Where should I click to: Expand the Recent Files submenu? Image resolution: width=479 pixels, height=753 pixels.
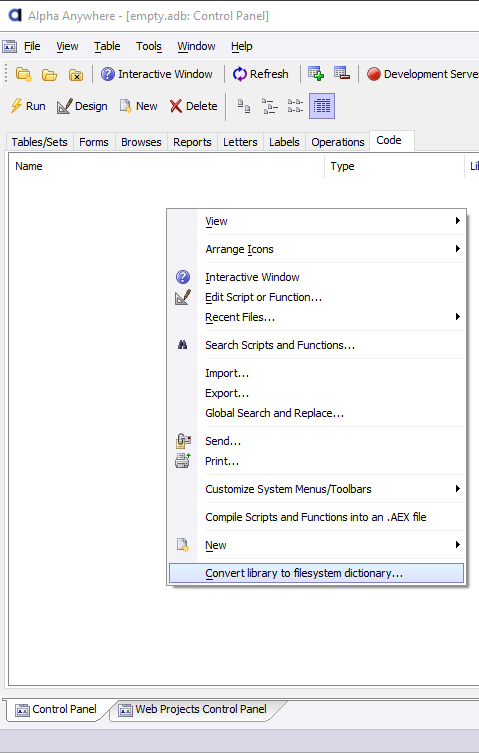[317, 317]
